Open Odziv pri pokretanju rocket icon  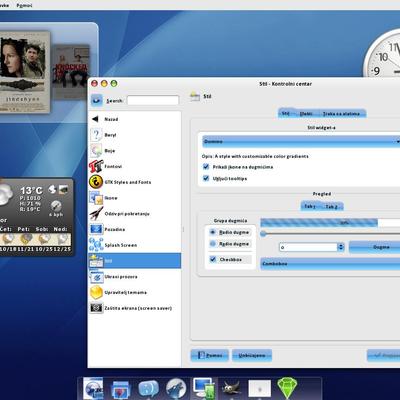(96, 213)
